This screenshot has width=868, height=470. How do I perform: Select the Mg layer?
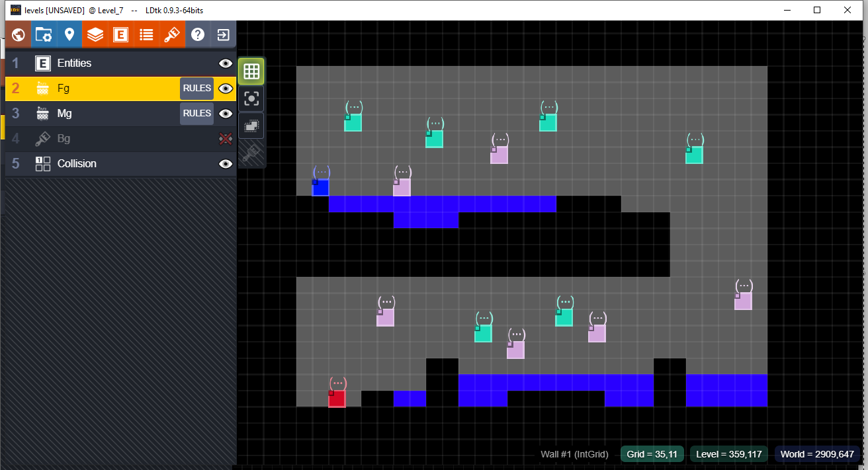(x=120, y=114)
